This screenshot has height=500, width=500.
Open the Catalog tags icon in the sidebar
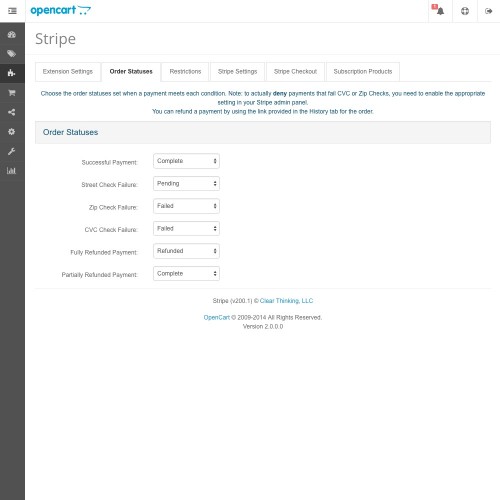(12, 54)
